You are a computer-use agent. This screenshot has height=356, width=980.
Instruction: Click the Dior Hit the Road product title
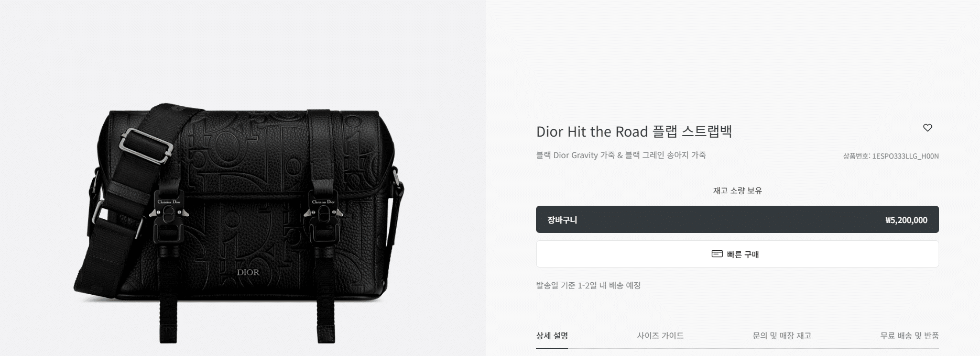click(634, 131)
